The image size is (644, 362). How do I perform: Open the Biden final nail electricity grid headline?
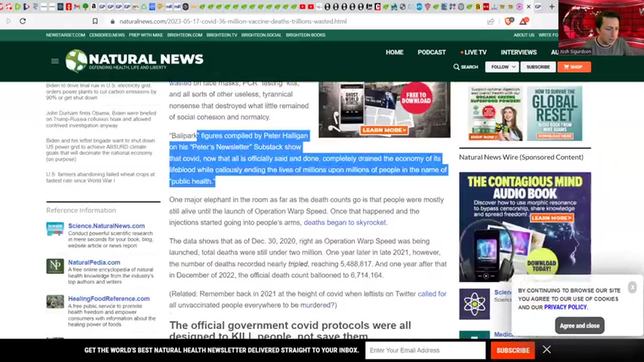pyautogui.click(x=101, y=92)
